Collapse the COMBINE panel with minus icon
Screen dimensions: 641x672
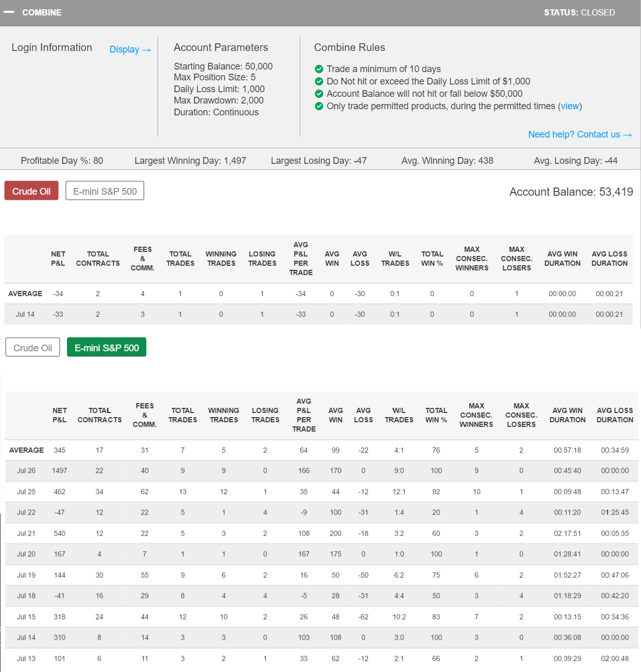tap(9, 12)
